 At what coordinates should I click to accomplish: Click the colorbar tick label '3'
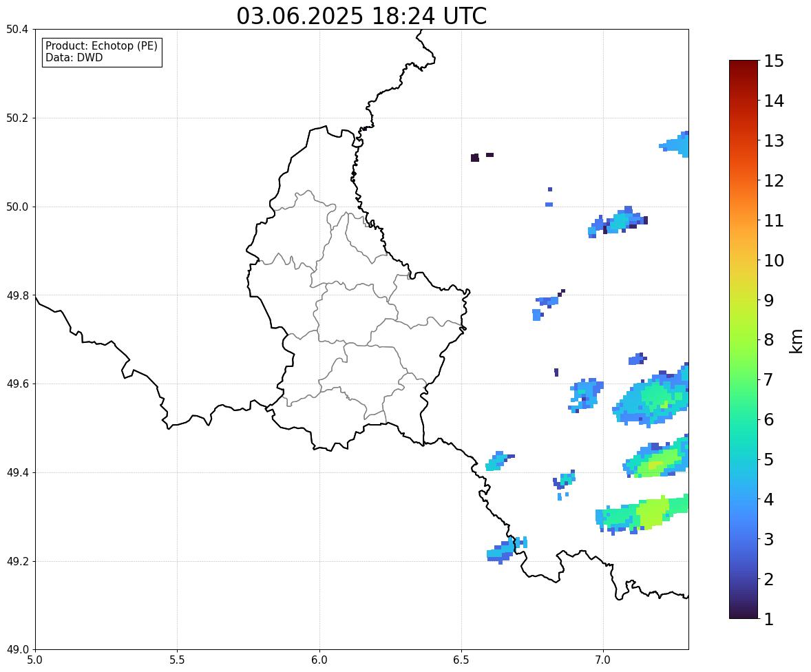(x=769, y=539)
